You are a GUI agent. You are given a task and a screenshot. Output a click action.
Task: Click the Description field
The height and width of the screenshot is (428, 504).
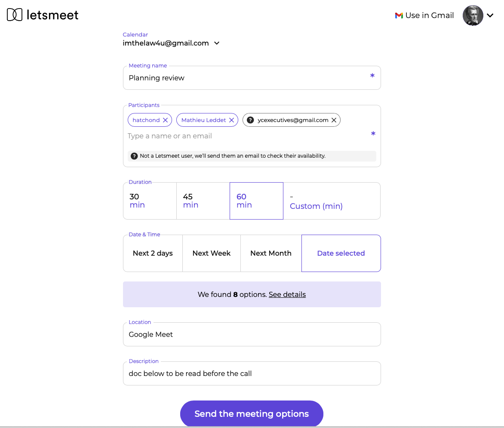tap(252, 373)
